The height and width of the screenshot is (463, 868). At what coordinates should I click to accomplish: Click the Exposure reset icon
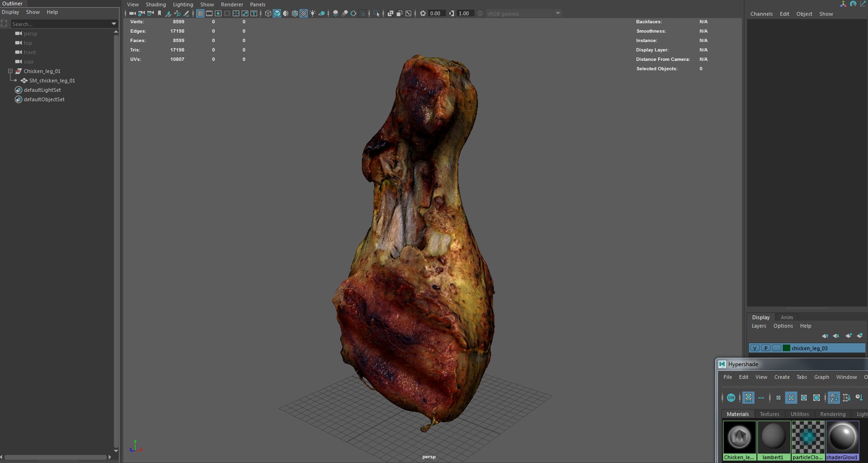(423, 14)
